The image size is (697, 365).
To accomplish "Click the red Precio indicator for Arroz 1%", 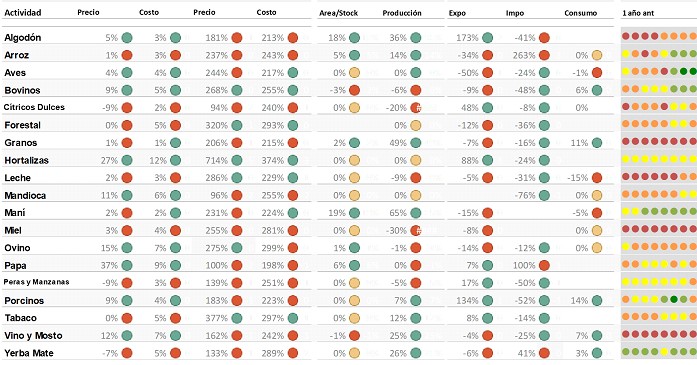I will 127,55.
